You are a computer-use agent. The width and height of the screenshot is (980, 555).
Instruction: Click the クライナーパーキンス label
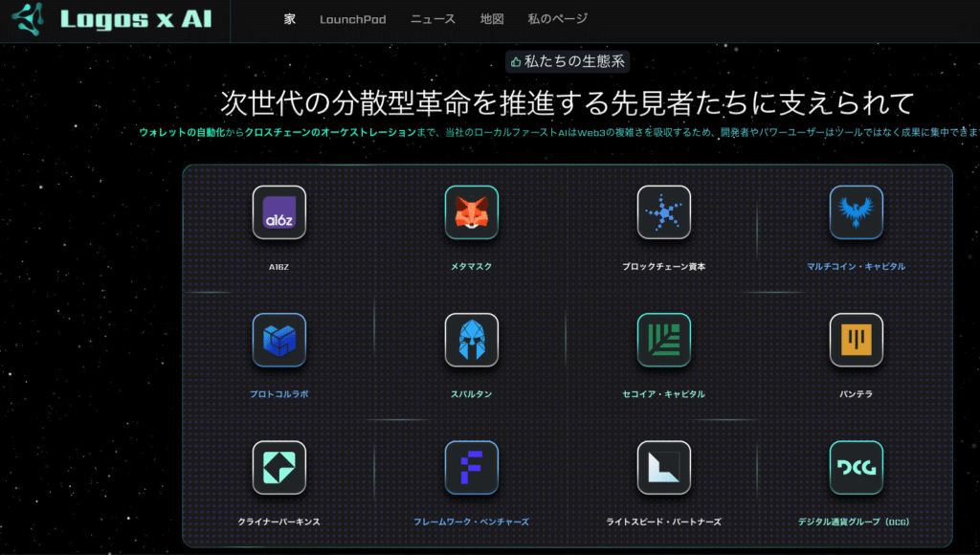pos(278,522)
